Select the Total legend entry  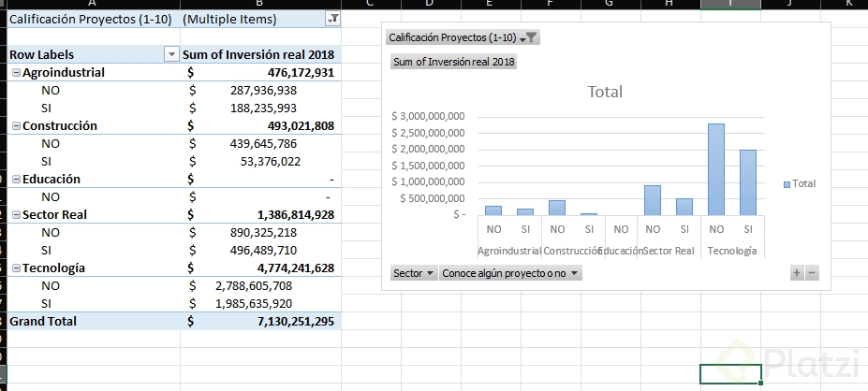coord(800,183)
